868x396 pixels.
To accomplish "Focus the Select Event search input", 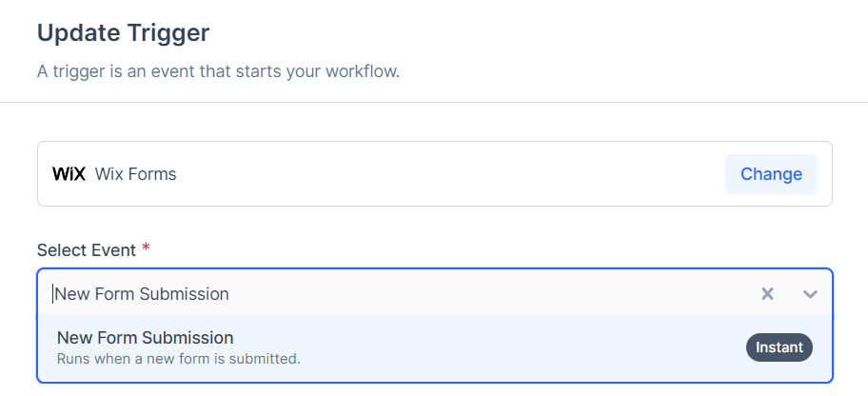I will (381, 293).
